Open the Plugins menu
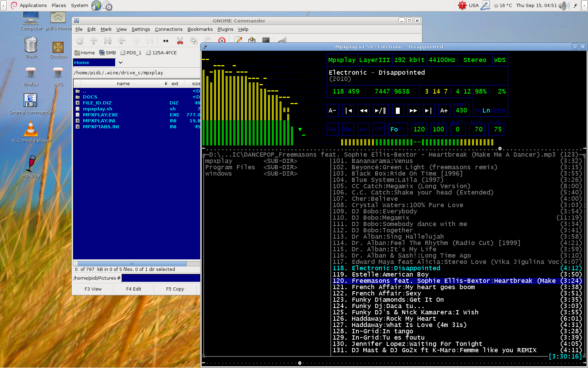This screenshot has height=368, width=588. click(225, 29)
